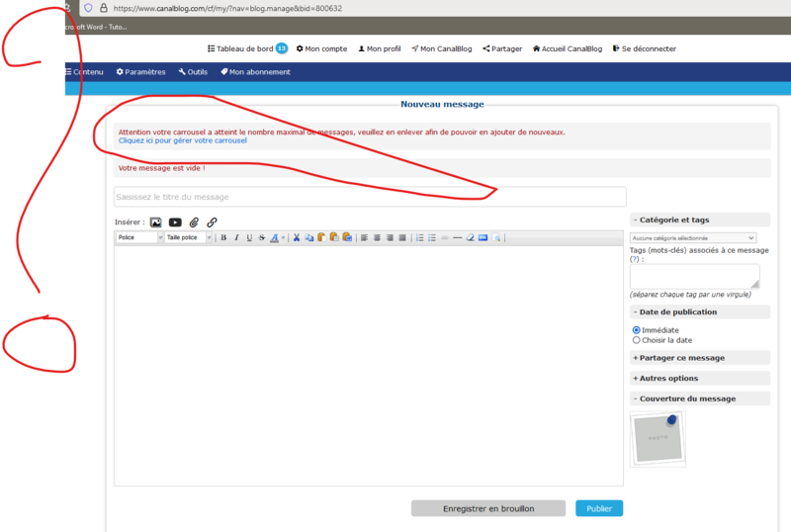The image size is (791, 532).
Task: Click the tags help question mark
Action: (634, 259)
